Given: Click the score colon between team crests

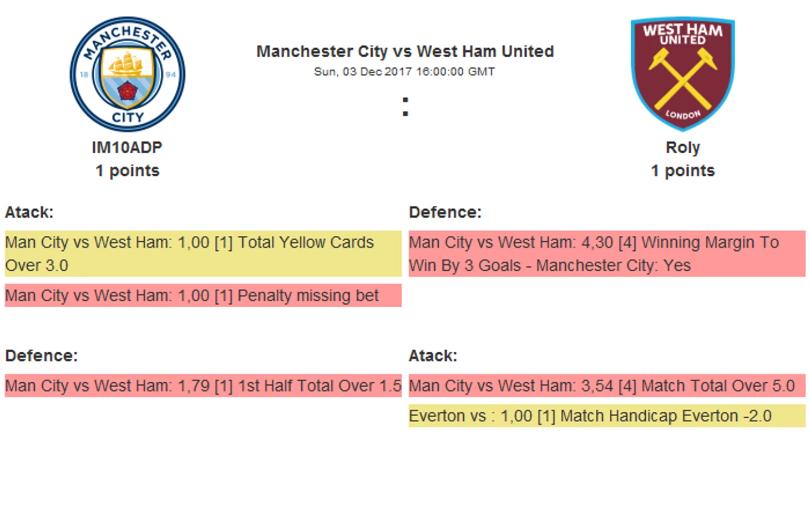Looking at the screenshot, I should click(406, 107).
